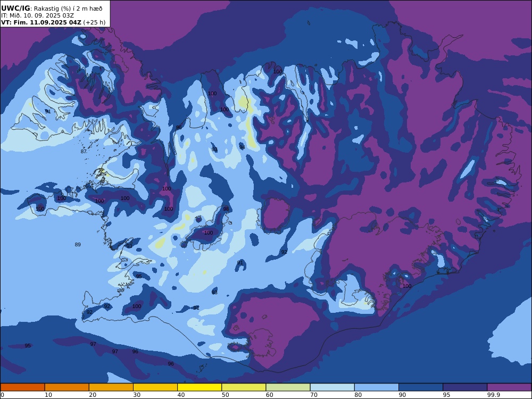This screenshot has height=399, width=532.
Task: Click the 90–95 medium blue legend swatch
Action: click(421, 387)
